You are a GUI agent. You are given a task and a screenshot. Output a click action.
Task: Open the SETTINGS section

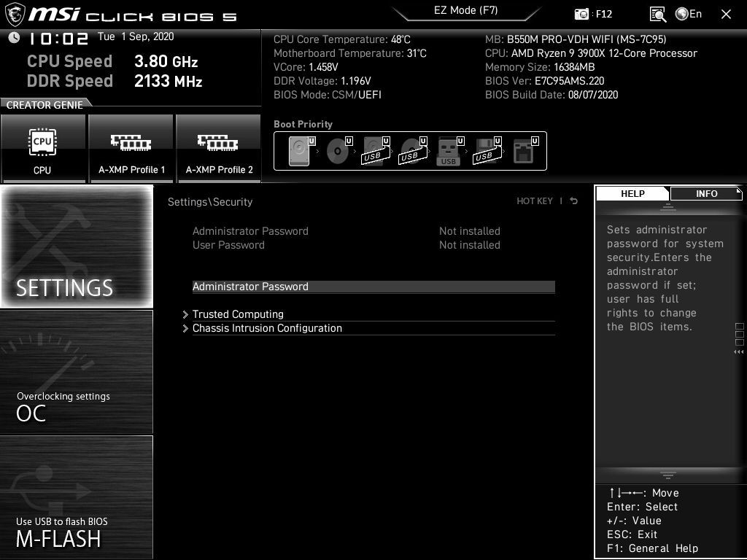[x=77, y=246]
